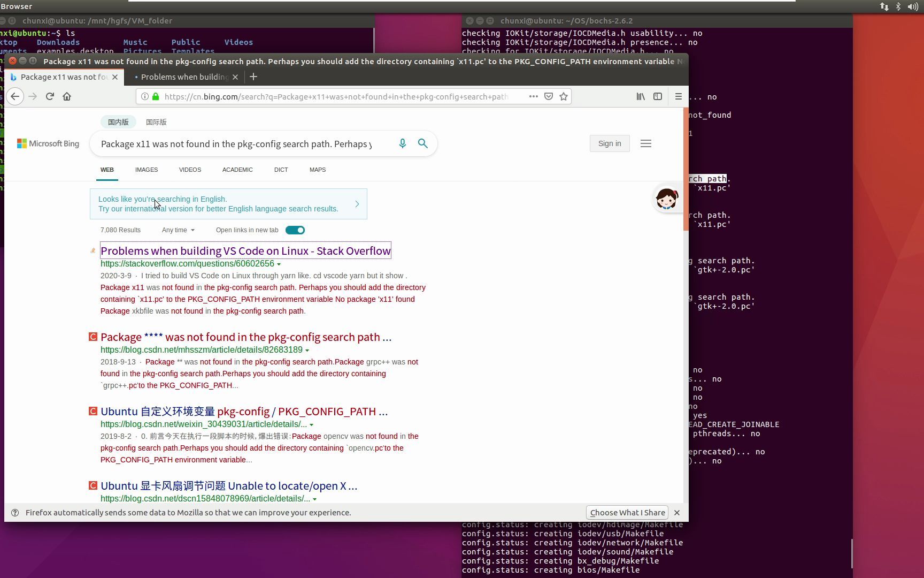The image size is (924, 578).
Task: Save page to Pocket icon
Action: [549, 97]
